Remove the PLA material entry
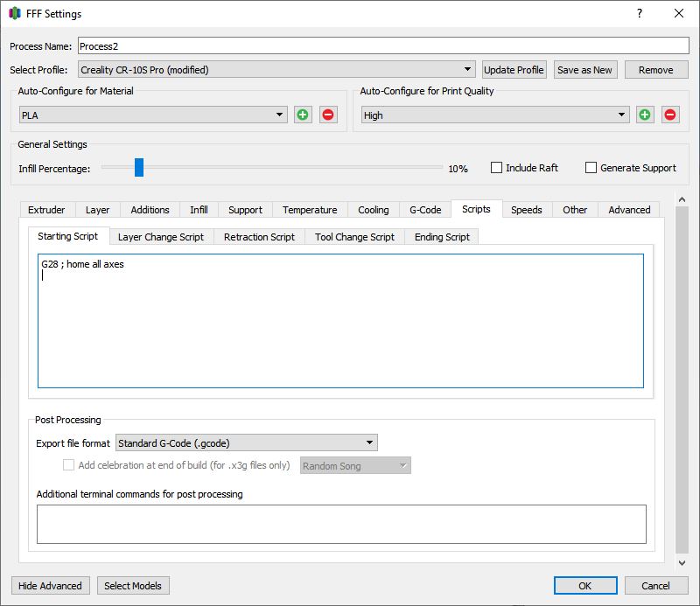The image size is (700, 606). (x=328, y=115)
